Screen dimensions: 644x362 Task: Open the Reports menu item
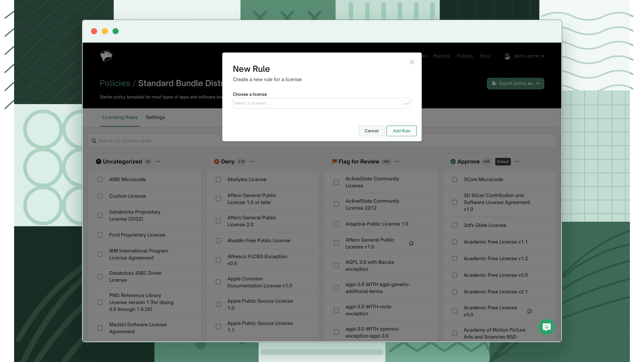coord(441,56)
